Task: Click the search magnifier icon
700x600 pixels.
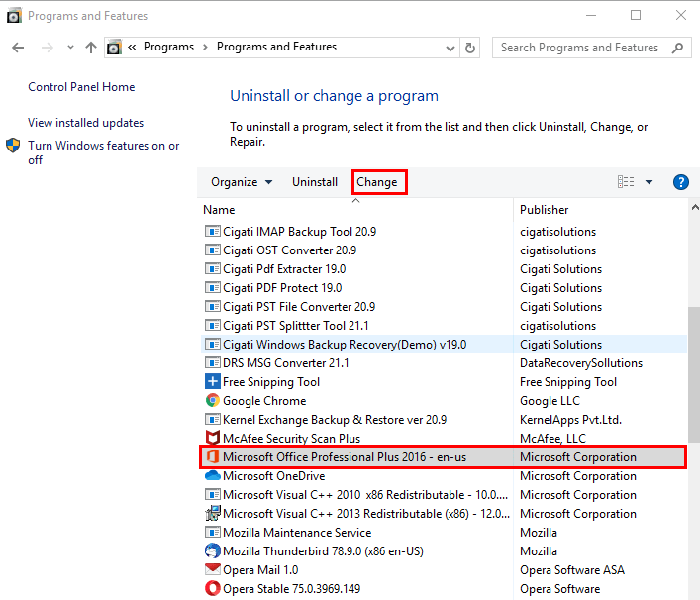Action: [x=677, y=48]
